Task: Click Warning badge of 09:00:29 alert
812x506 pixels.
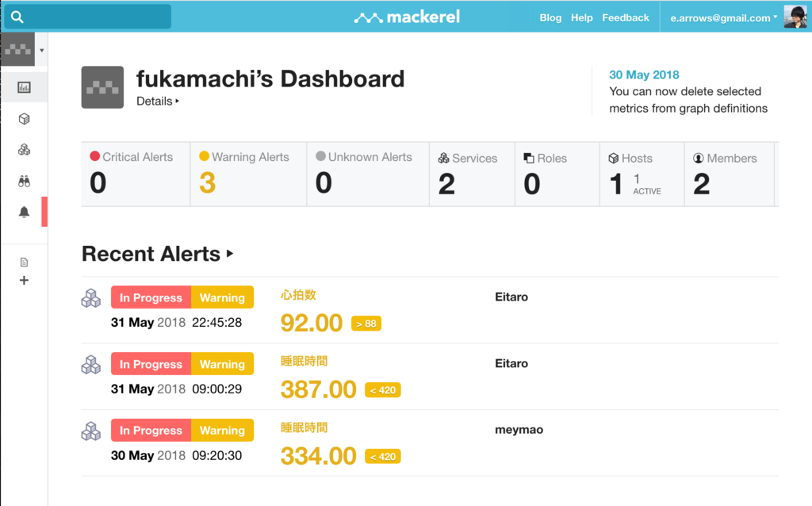Action: (x=222, y=363)
